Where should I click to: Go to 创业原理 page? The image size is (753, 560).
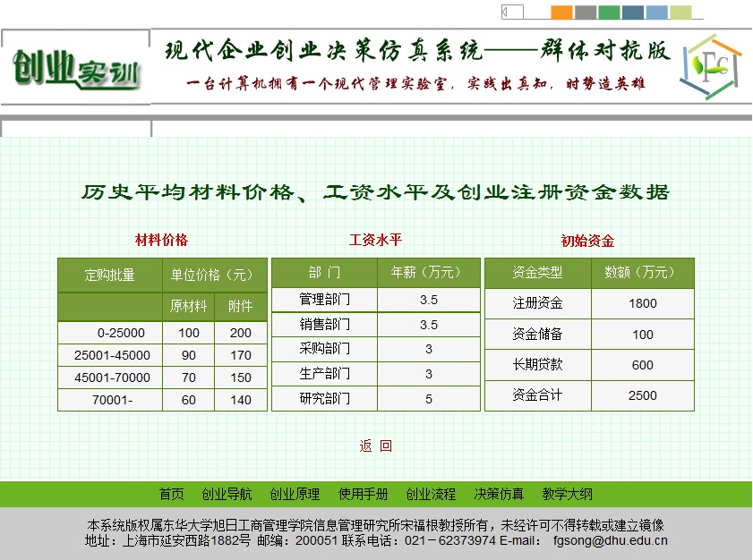click(x=295, y=494)
